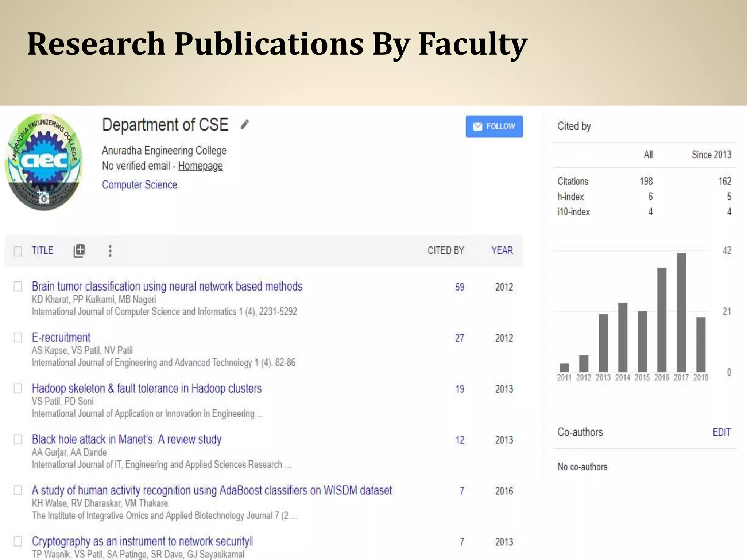Click the add-to-library plus icon

click(x=79, y=251)
